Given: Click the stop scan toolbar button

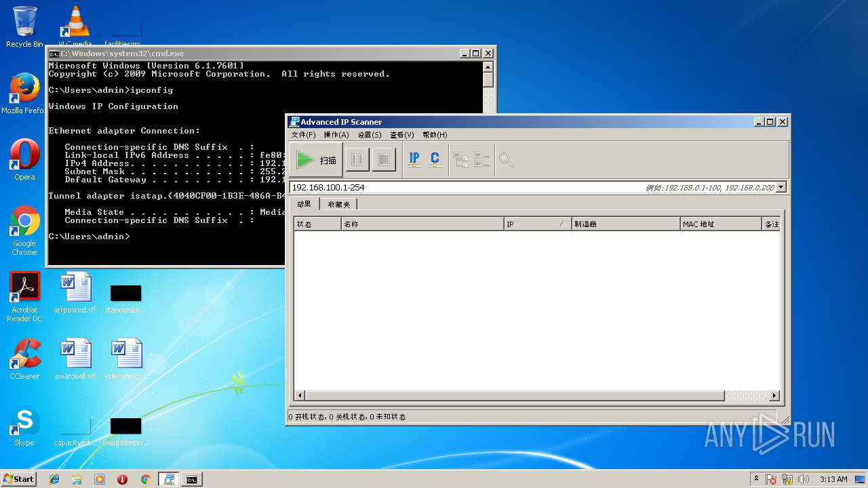Looking at the screenshot, I should 384,160.
